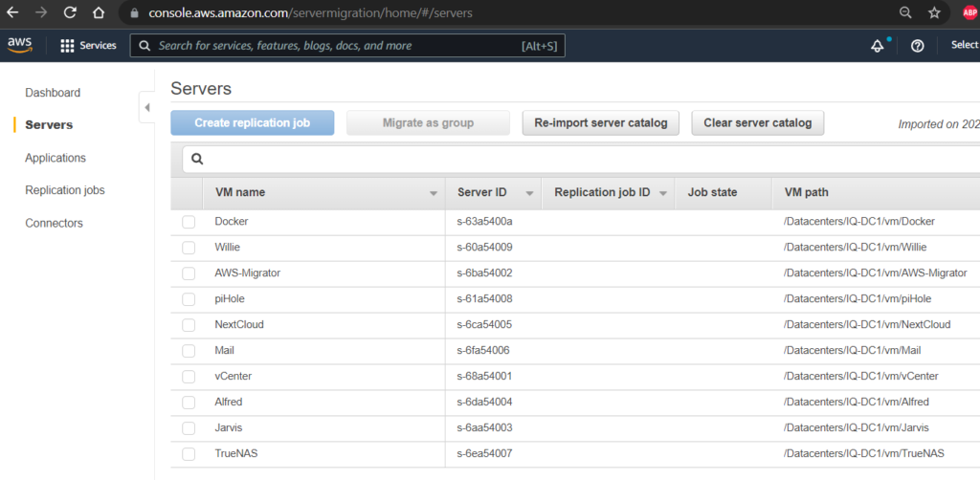Image resolution: width=980 pixels, height=480 pixels.
Task: Click the Servers page heading
Action: coord(201,89)
